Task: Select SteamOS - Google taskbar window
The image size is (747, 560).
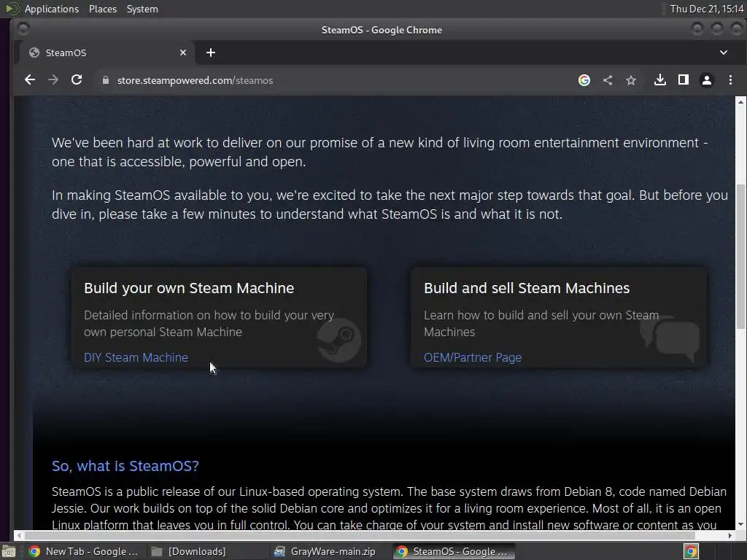Action: point(452,551)
